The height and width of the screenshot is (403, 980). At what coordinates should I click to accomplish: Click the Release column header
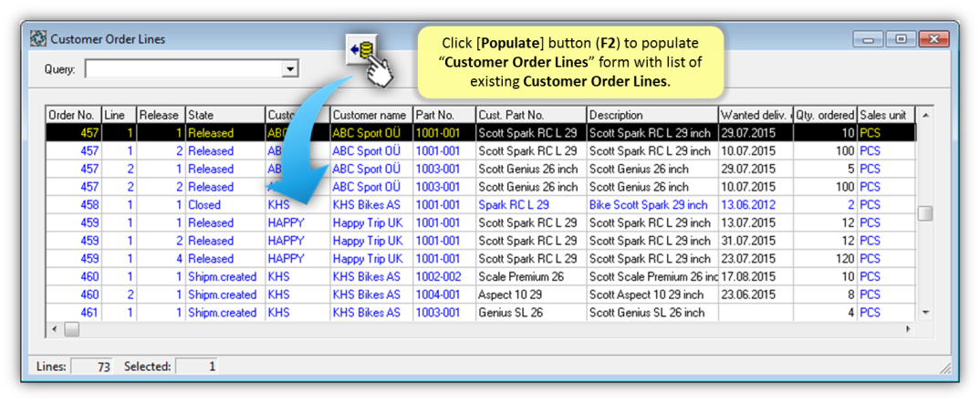(162, 115)
